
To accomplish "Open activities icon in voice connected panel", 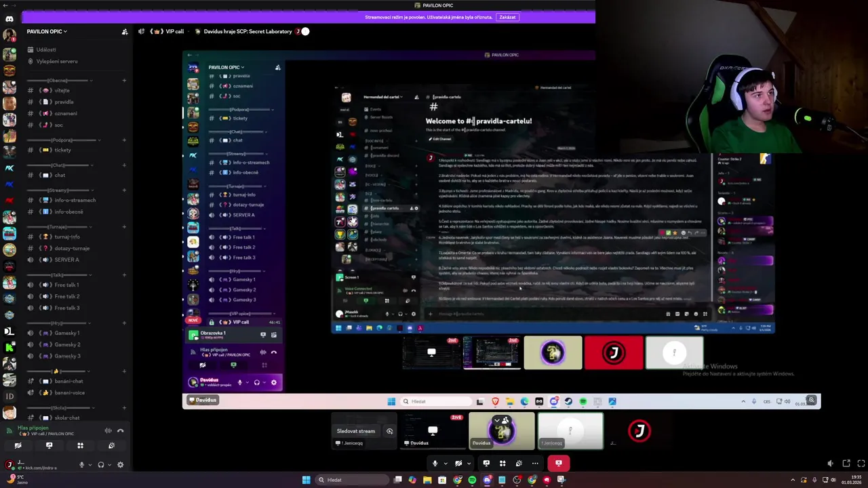I will (x=80, y=445).
